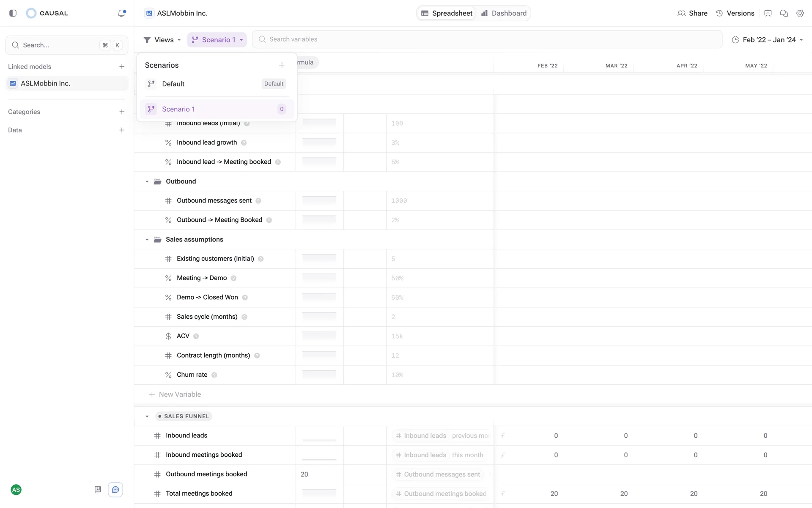The height and width of the screenshot is (508, 812).
Task: Select the Spreadsheet tab
Action: pyautogui.click(x=447, y=13)
